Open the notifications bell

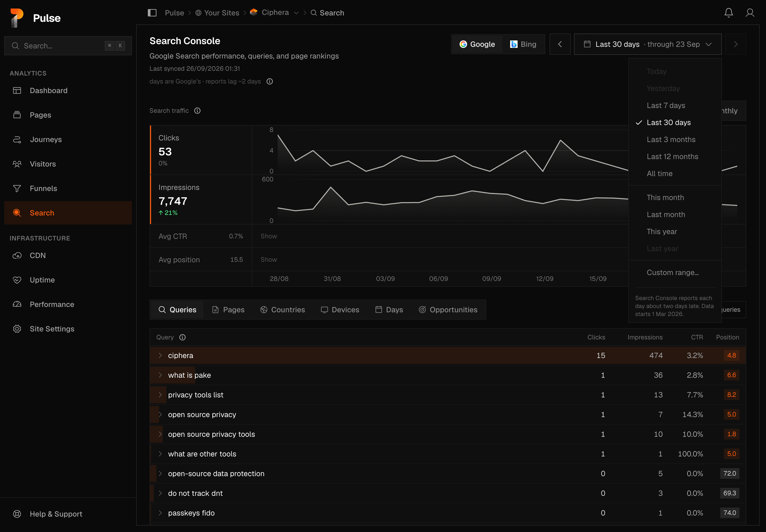click(x=729, y=13)
